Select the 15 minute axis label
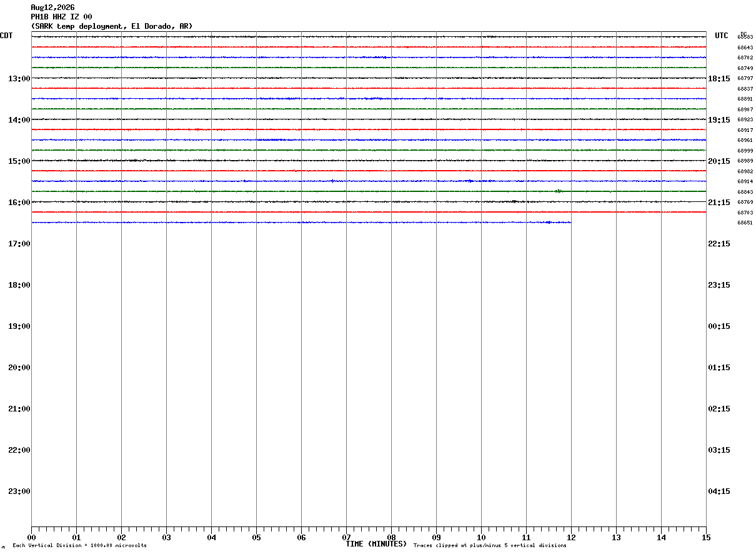 (x=706, y=537)
